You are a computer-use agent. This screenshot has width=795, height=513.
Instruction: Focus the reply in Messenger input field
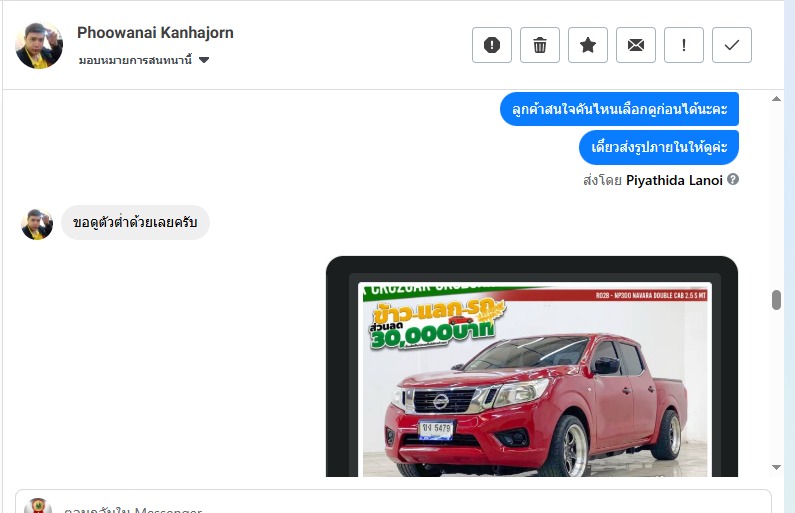click(393, 503)
